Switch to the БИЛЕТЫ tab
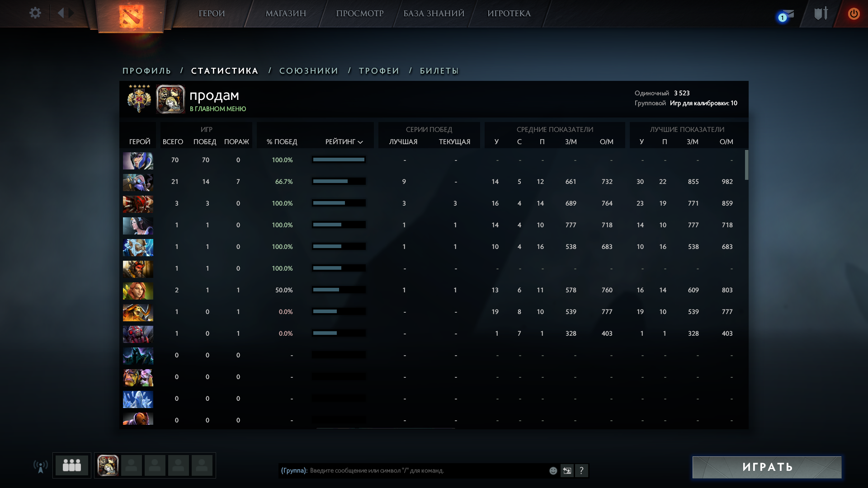The height and width of the screenshot is (488, 868). 439,71
